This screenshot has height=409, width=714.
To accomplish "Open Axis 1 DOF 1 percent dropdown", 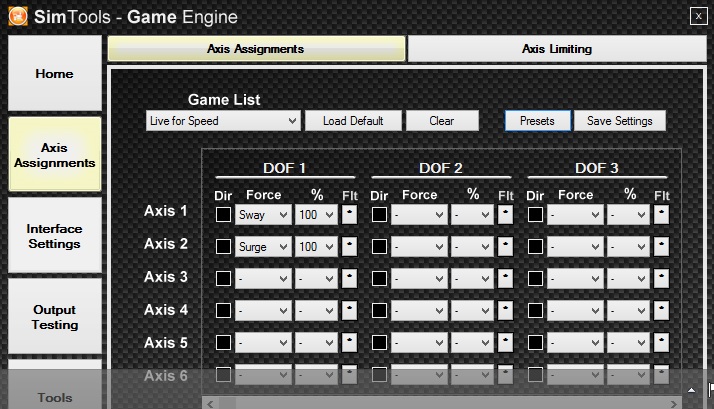I will pyautogui.click(x=316, y=215).
